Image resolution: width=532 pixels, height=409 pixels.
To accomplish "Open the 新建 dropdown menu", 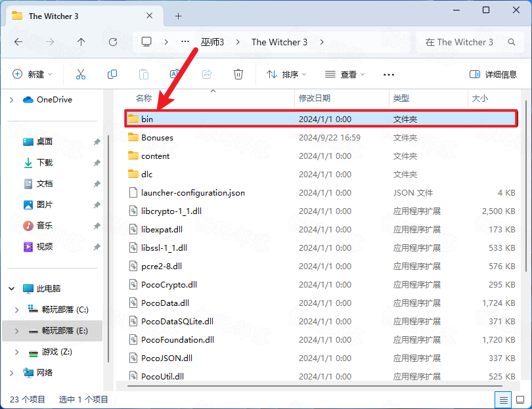I will pos(32,74).
